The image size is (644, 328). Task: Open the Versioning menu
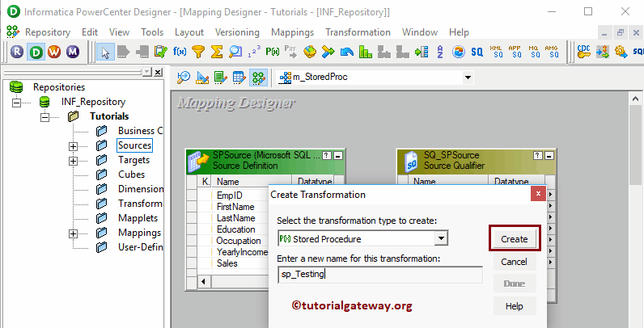click(237, 32)
